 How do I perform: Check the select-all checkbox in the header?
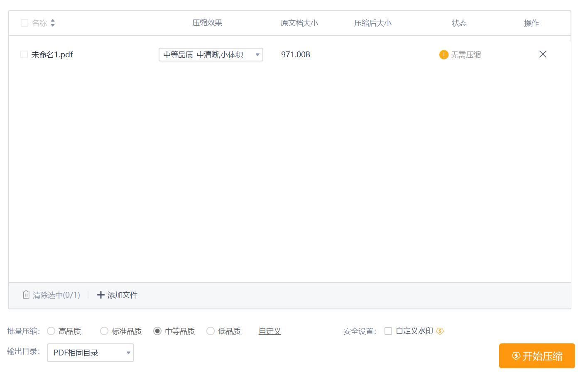[24, 23]
